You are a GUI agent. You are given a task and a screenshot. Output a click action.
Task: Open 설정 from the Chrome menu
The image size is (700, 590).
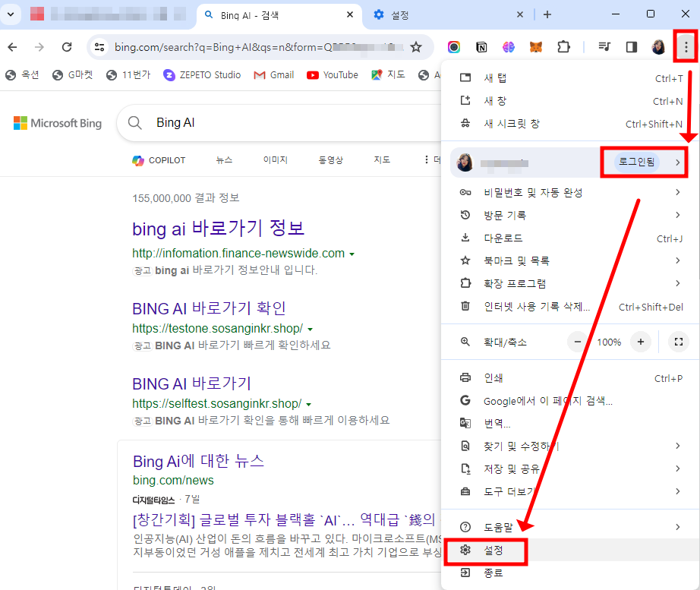pos(570,550)
